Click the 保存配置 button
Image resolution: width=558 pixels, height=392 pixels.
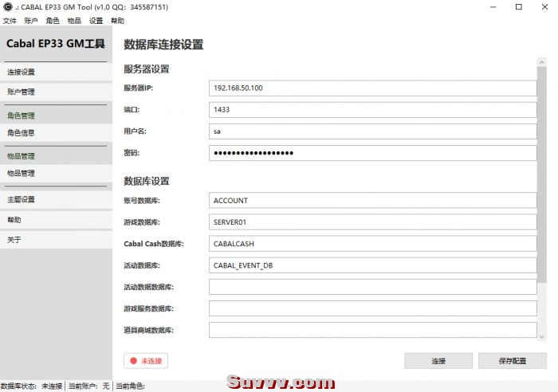pyautogui.click(x=513, y=361)
